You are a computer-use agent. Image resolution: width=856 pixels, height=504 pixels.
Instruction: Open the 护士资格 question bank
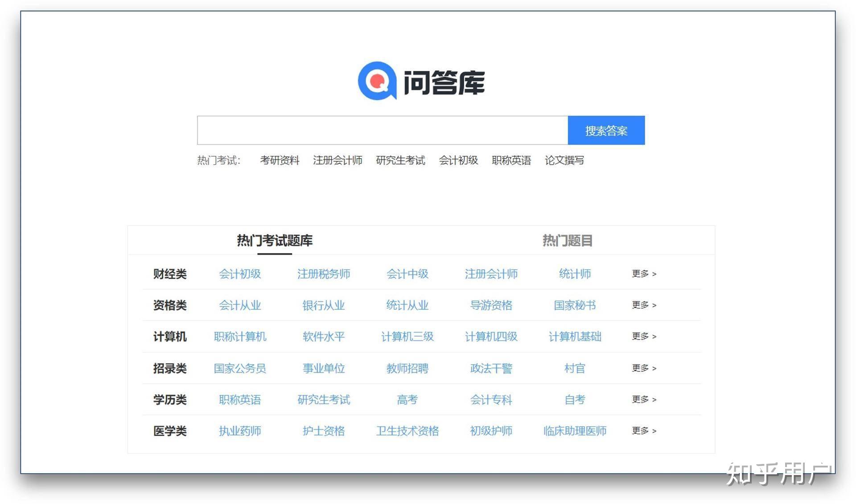click(x=323, y=430)
